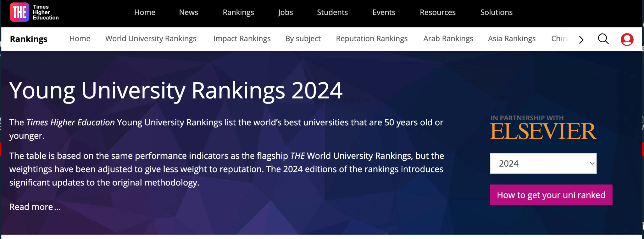The width and height of the screenshot is (644, 239).
Task: Click the Times Higher Education logo
Action: point(34,12)
